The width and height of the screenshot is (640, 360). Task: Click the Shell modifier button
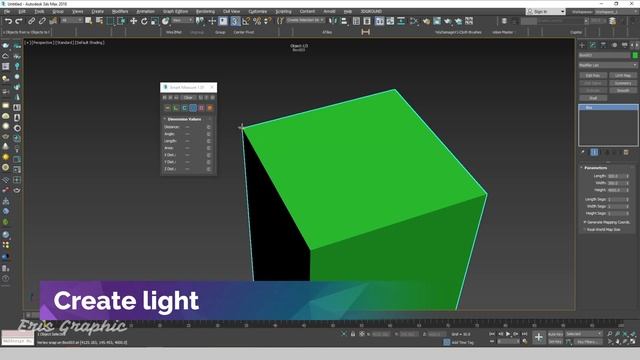tap(593, 98)
